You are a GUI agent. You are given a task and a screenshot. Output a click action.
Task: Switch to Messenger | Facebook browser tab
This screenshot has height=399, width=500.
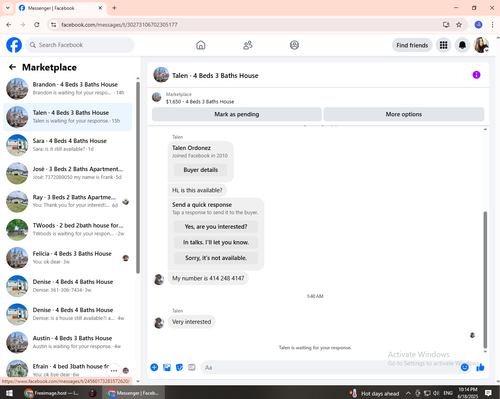(61, 8)
